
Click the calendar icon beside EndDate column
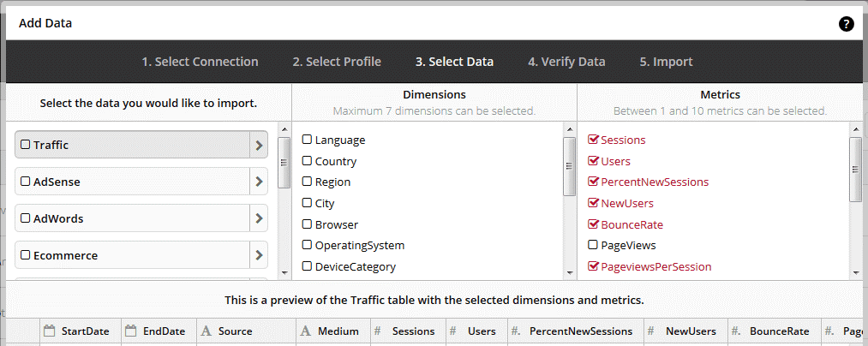pyautogui.click(x=131, y=331)
